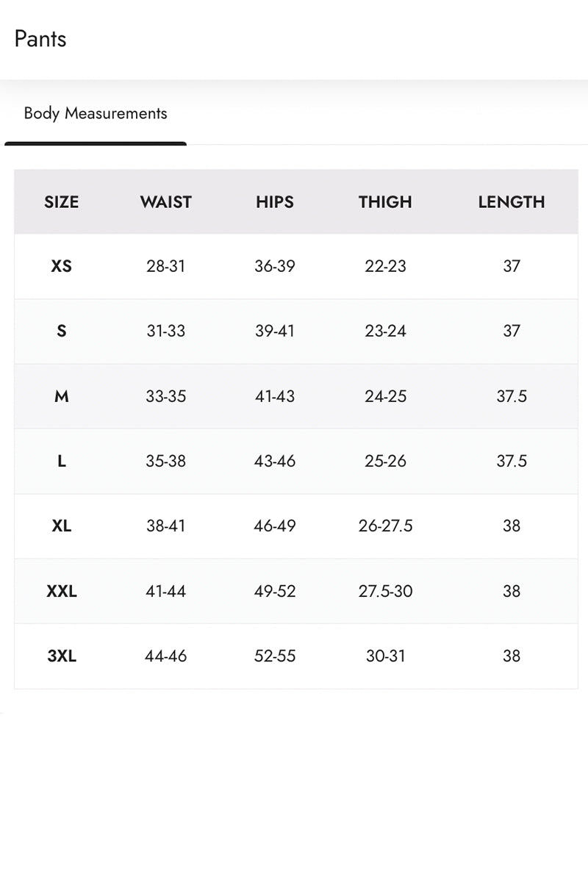Click the L size row label
Screen dimensions: 588x882
click(x=61, y=461)
